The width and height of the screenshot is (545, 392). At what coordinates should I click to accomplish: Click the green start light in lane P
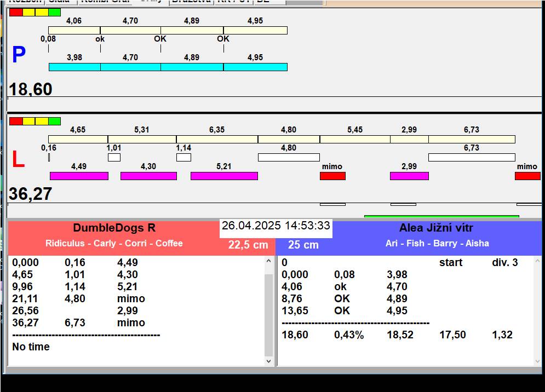tap(54, 12)
